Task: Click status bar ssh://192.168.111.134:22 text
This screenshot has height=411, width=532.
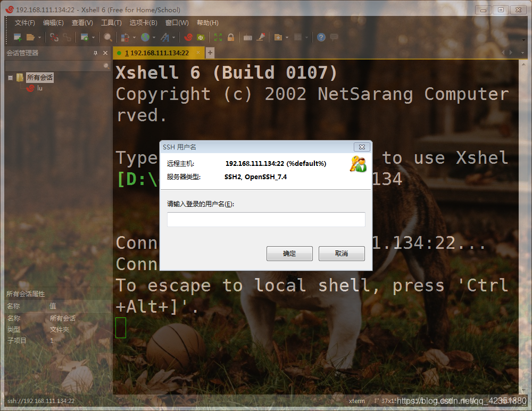Action: click(x=41, y=401)
